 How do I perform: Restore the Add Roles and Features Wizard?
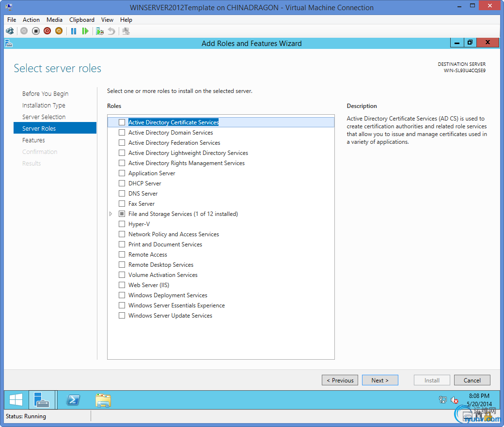[x=470, y=43]
